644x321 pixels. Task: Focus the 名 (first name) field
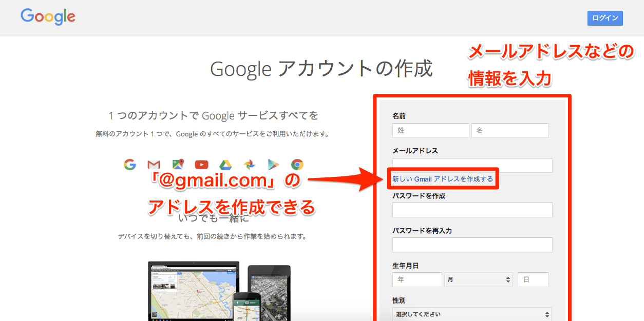point(510,130)
